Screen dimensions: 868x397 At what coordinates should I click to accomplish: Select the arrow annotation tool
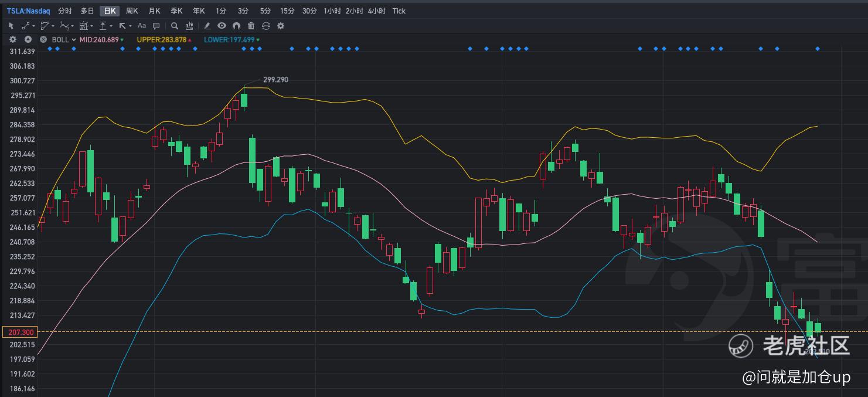[122, 26]
